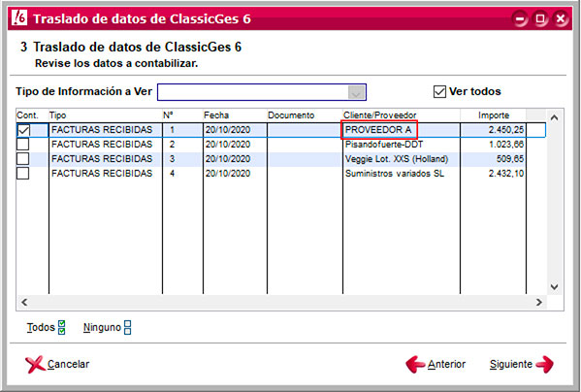This screenshot has height=392, width=581.
Task: Click the vertical scrollbar up arrow
Action: (x=554, y=117)
